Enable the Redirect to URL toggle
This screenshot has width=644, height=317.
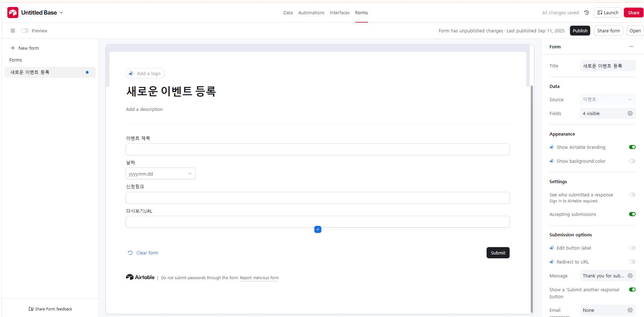(x=632, y=262)
